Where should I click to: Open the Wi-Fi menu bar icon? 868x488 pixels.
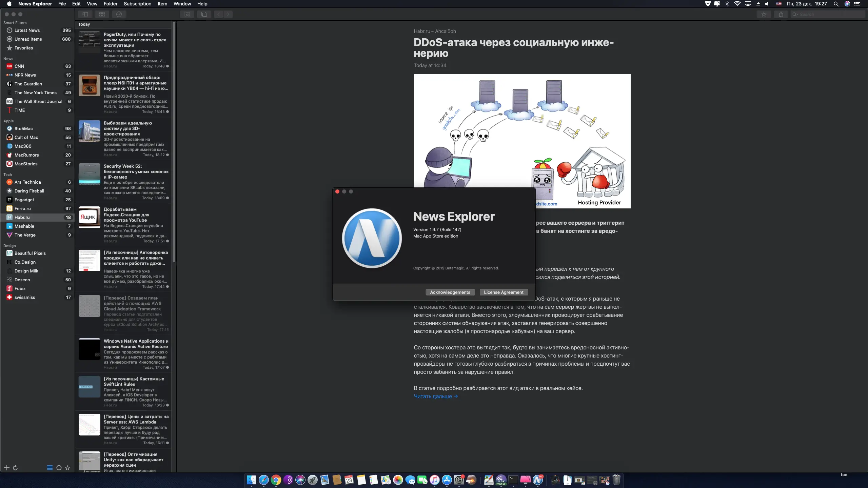point(737,4)
